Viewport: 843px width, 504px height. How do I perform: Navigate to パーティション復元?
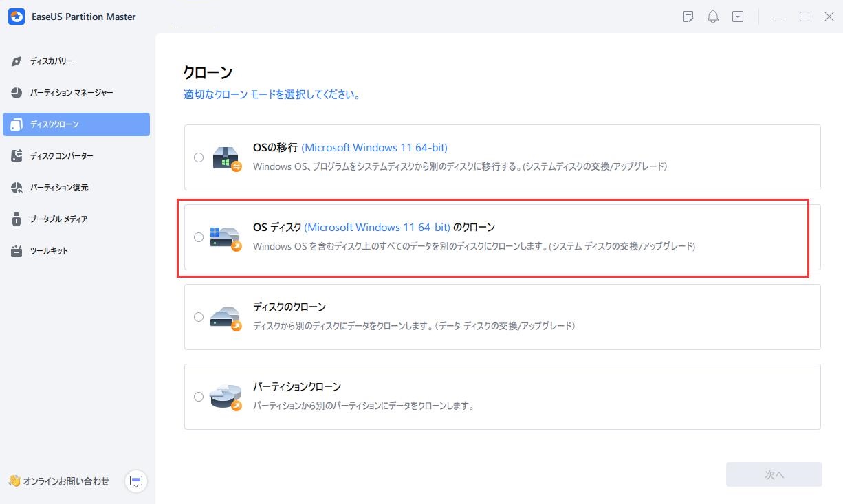coord(76,188)
